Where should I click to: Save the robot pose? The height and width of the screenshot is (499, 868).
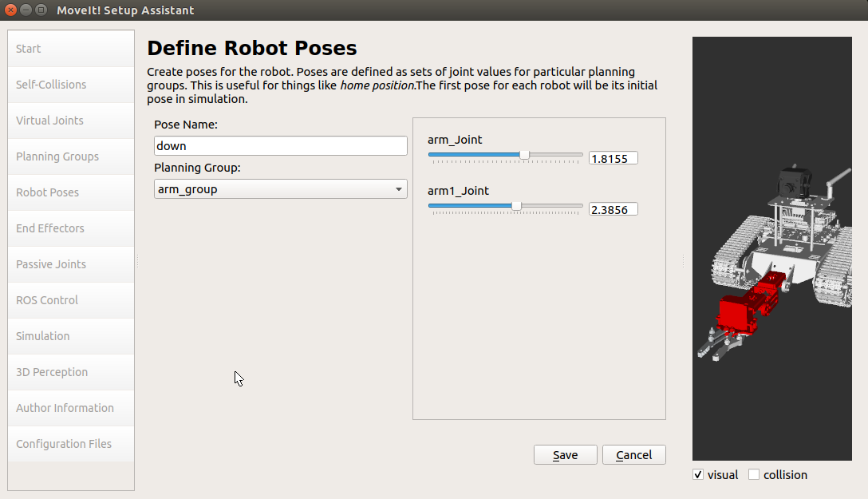(565, 455)
